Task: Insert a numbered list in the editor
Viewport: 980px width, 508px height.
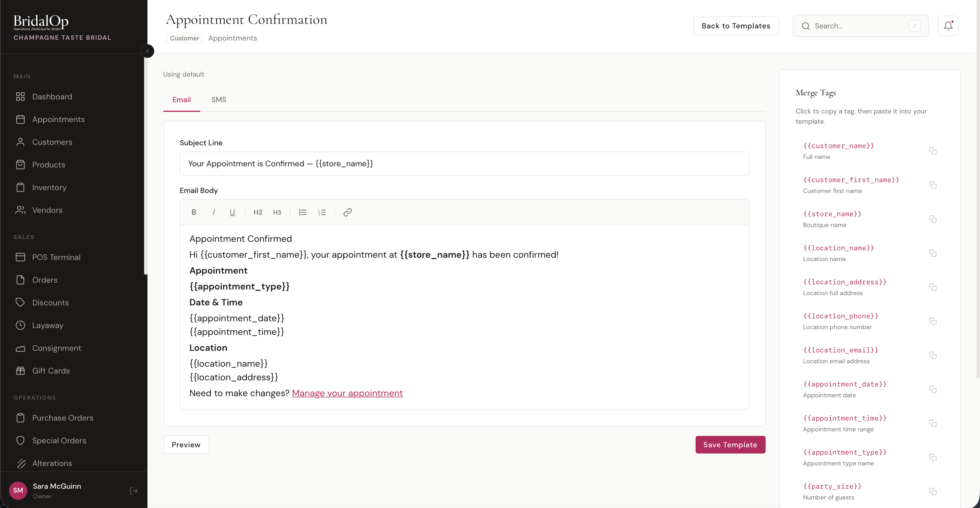Action: [322, 212]
